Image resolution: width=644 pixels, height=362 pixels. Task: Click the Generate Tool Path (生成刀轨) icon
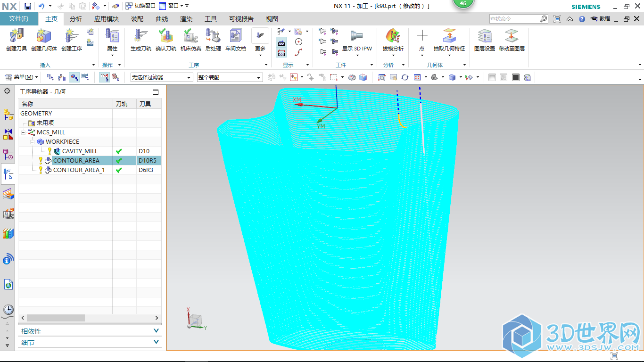click(140, 36)
